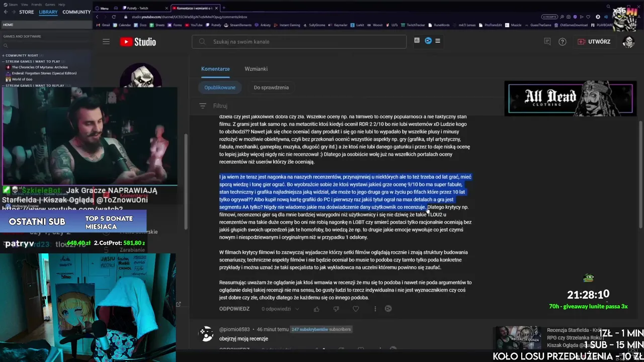This screenshot has width=644, height=362.
Task: Open Calendar bookmark
Action: [122, 25]
